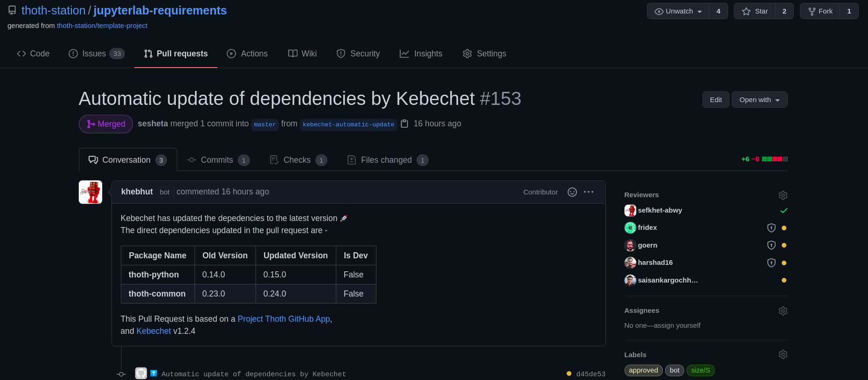Go to the Actions tab
868x380 pixels.
247,54
